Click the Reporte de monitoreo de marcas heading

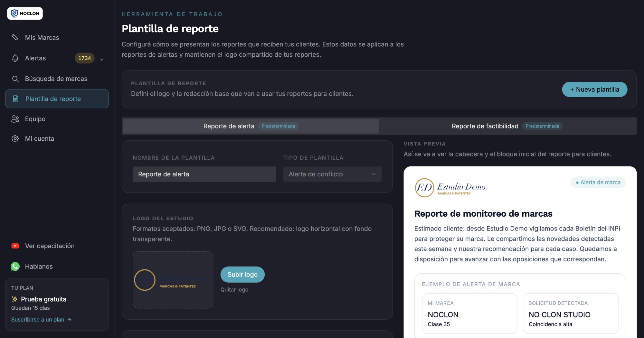[483, 214]
